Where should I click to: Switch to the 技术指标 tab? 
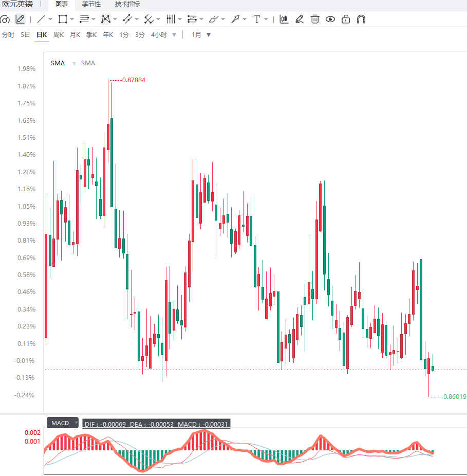(x=127, y=4)
